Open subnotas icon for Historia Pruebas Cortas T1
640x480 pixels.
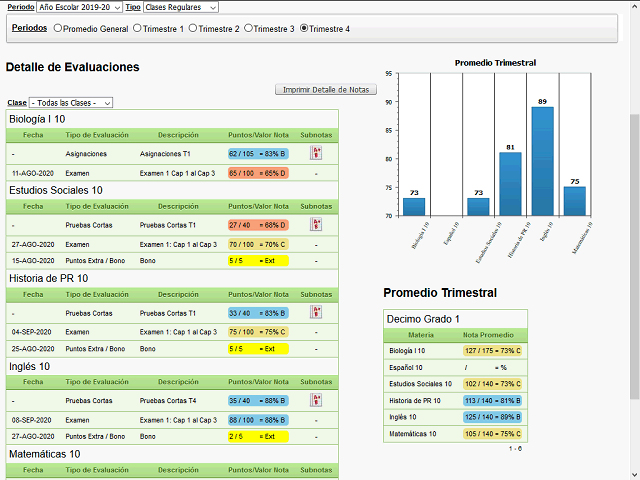pyautogui.click(x=316, y=312)
